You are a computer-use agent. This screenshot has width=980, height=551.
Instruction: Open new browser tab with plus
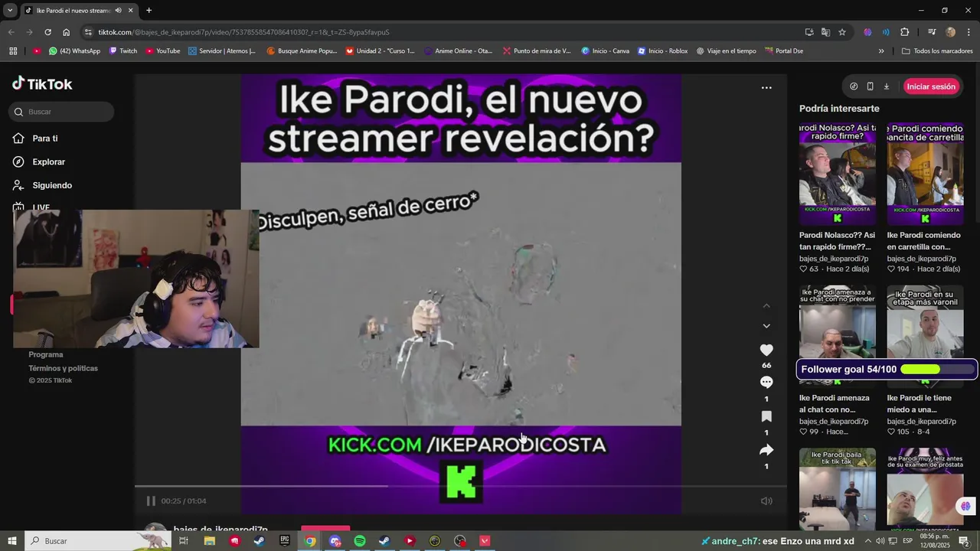click(x=149, y=11)
